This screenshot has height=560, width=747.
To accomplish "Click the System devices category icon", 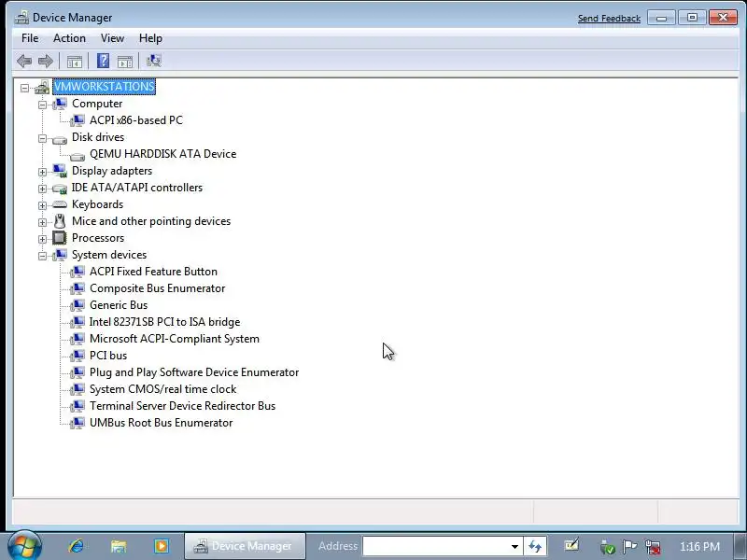I will (60, 255).
